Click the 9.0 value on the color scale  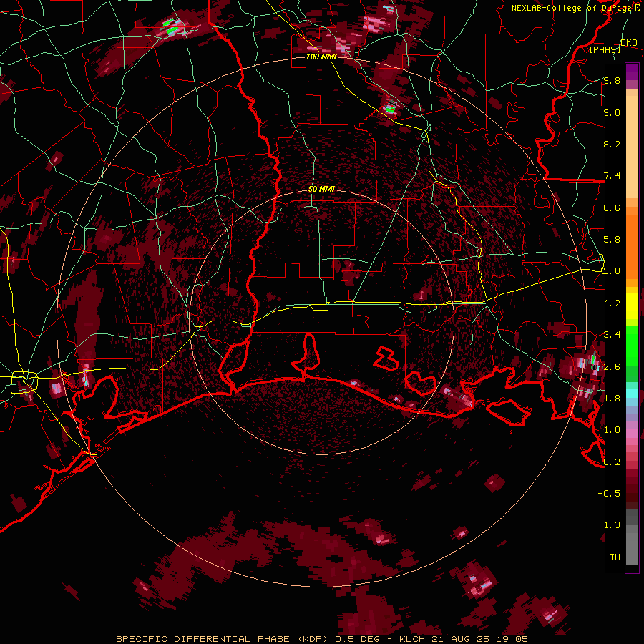(x=612, y=112)
